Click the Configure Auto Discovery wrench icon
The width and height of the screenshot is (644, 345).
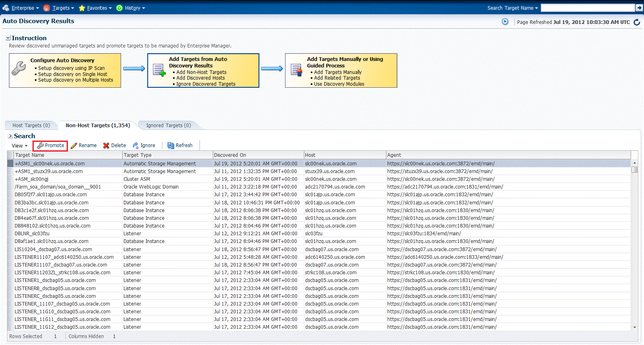point(19,68)
